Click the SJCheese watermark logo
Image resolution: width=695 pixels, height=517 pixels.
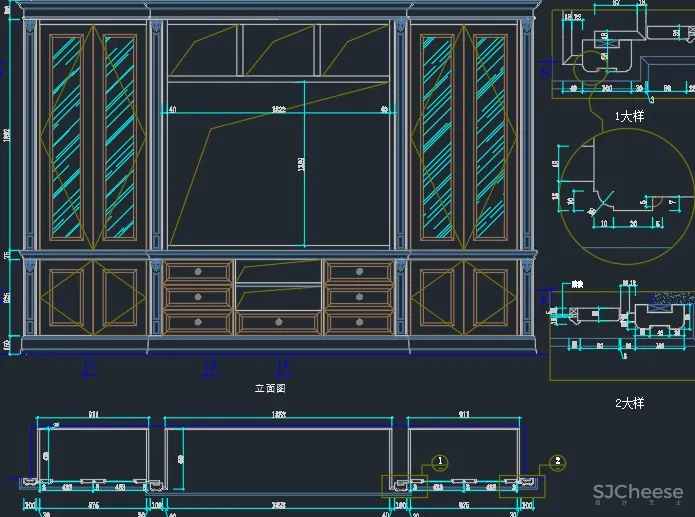tap(637, 492)
